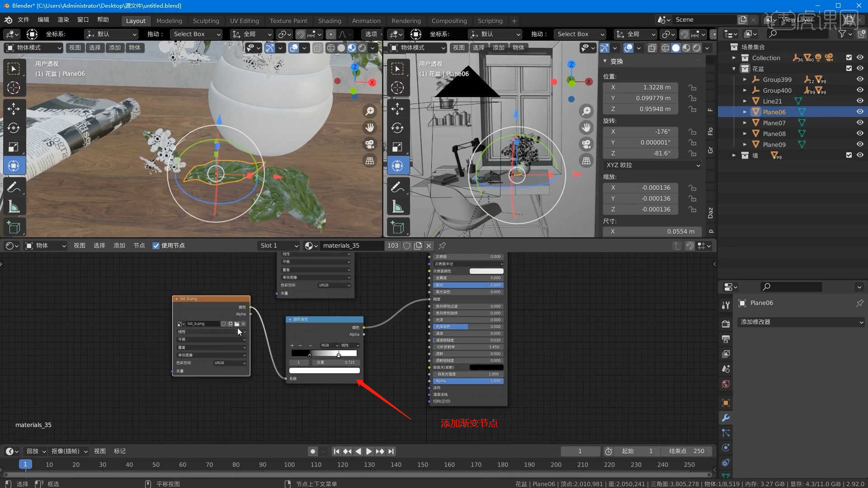The image size is (868, 488).
Task: Uncheck the 花盆 collection checkbox
Action: tap(849, 68)
